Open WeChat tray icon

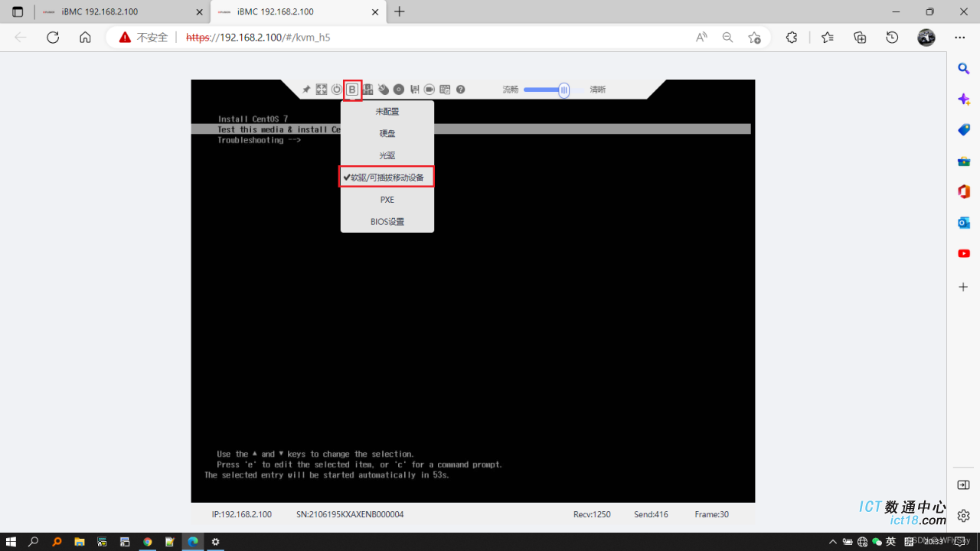(x=877, y=542)
